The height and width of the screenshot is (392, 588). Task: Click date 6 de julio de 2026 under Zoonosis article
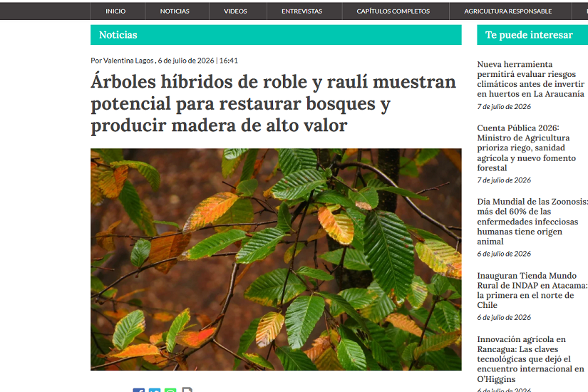pos(504,254)
